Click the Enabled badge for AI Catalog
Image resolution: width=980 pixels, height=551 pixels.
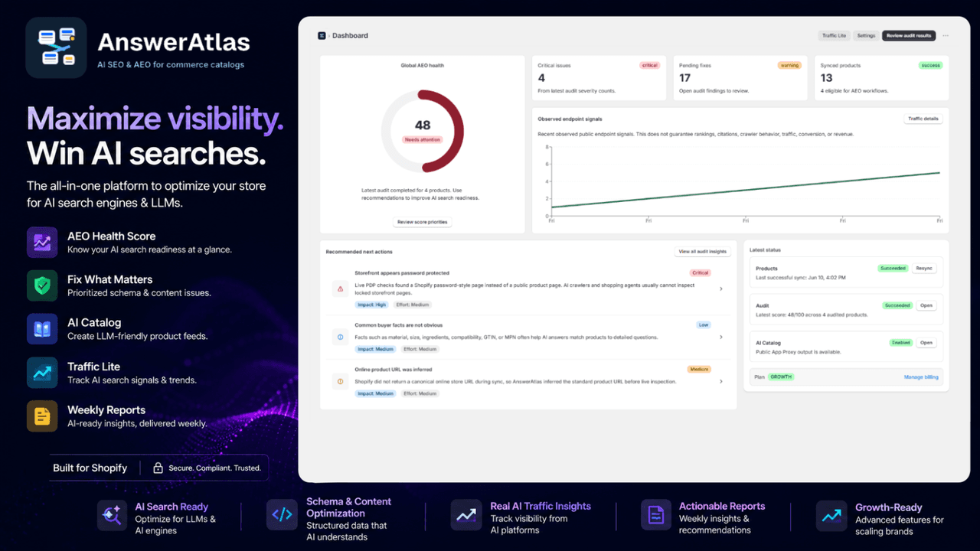(x=900, y=343)
